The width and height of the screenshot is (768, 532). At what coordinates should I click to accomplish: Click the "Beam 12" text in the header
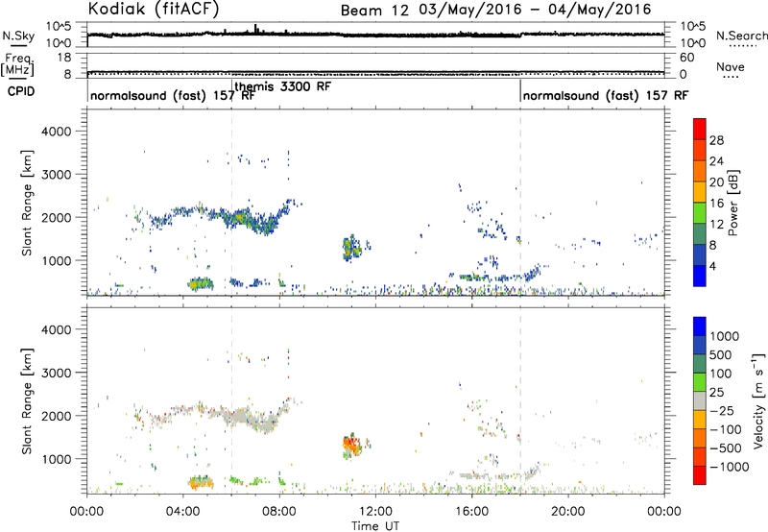point(374,11)
